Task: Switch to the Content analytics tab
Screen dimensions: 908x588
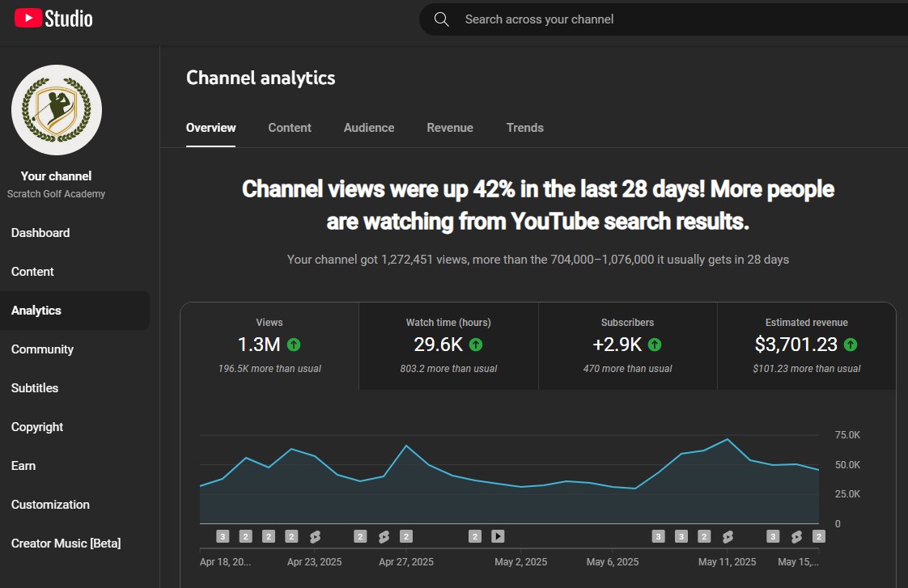Action: point(290,127)
